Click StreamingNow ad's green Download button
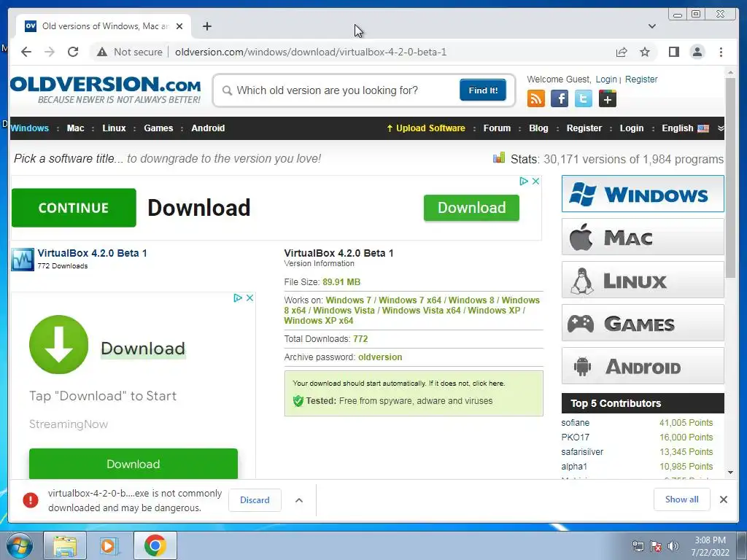 tap(133, 464)
